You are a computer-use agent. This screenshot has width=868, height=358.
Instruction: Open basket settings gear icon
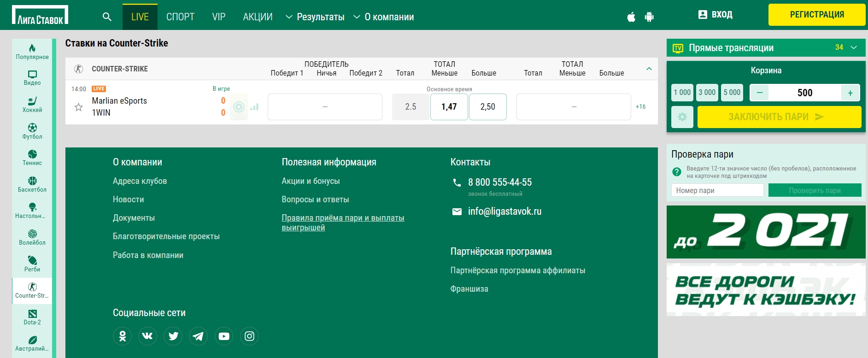click(682, 117)
